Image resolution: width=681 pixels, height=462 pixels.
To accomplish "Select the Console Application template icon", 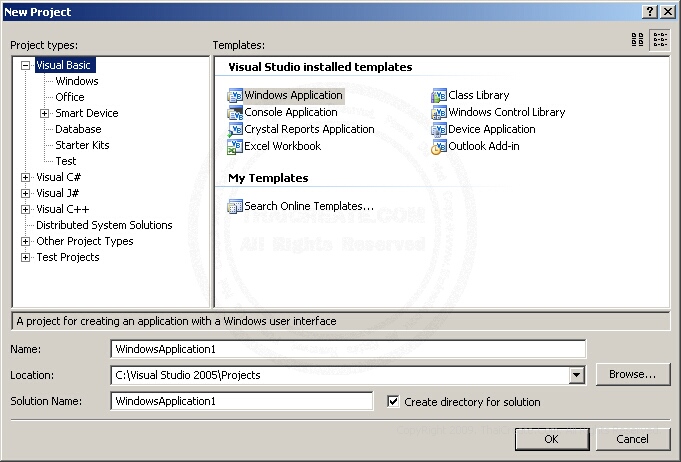I will (x=235, y=112).
